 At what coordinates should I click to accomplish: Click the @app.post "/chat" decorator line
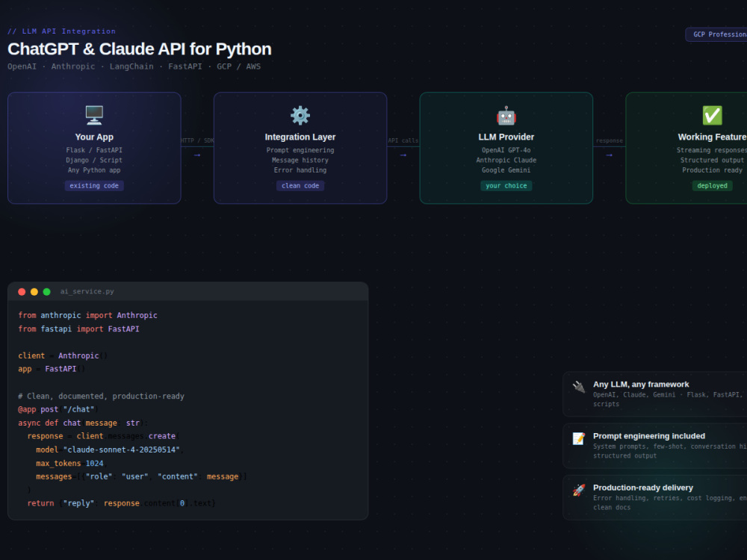[x=58, y=409]
